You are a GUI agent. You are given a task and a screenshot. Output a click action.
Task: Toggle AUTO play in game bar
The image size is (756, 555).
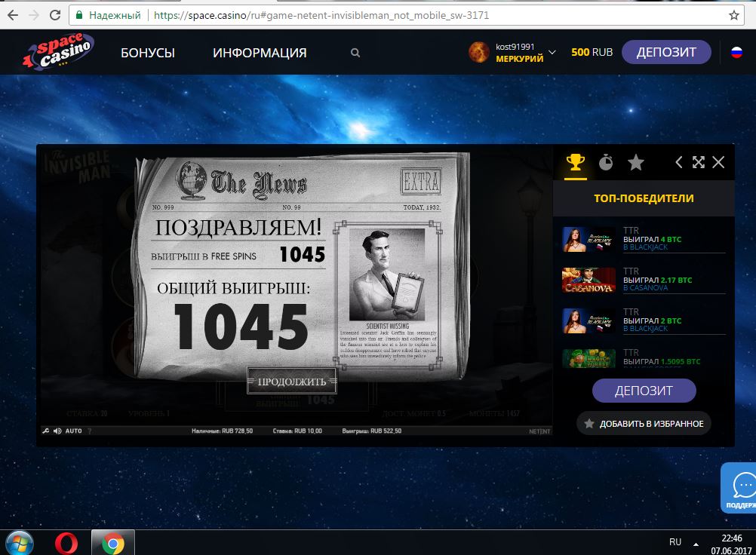74,431
